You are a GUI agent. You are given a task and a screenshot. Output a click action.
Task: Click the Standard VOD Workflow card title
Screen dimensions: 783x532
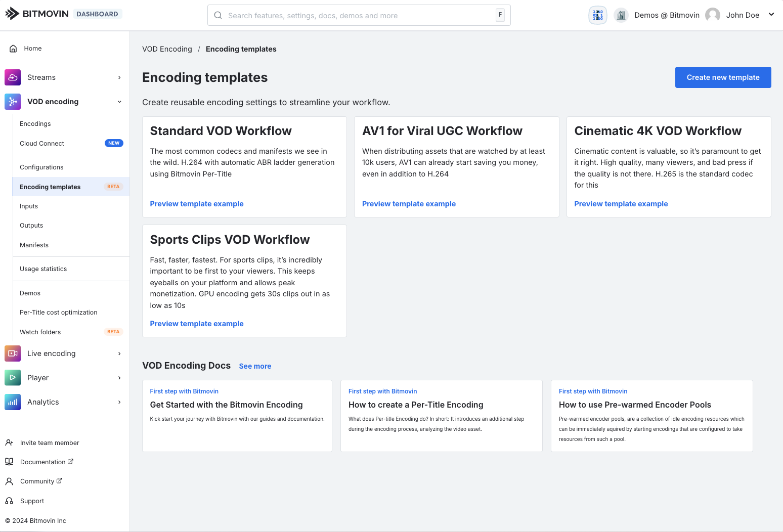click(x=221, y=131)
